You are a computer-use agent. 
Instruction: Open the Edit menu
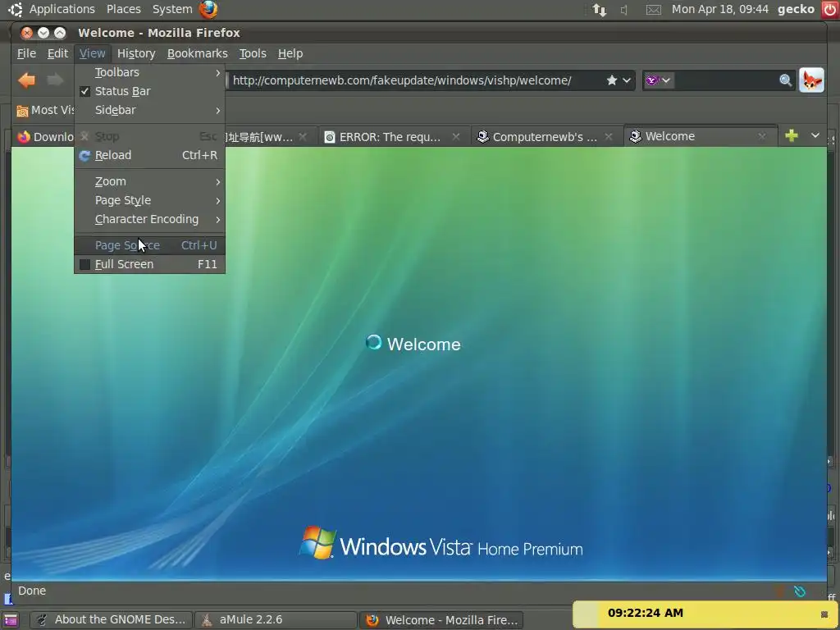pyautogui.click(x=57, y=53)
